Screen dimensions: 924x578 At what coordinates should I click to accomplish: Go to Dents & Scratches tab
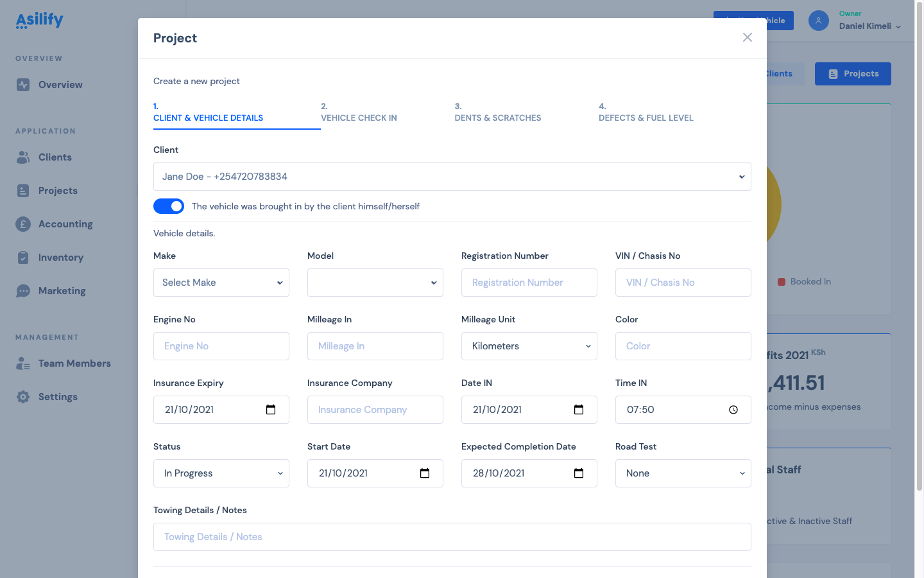(x=497, y=112)
